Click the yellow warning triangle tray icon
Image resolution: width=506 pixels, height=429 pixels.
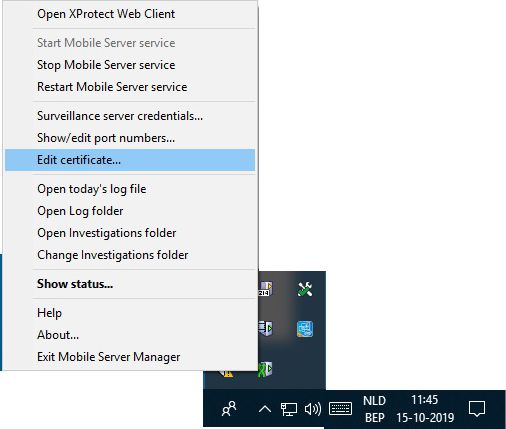point(227,373)
